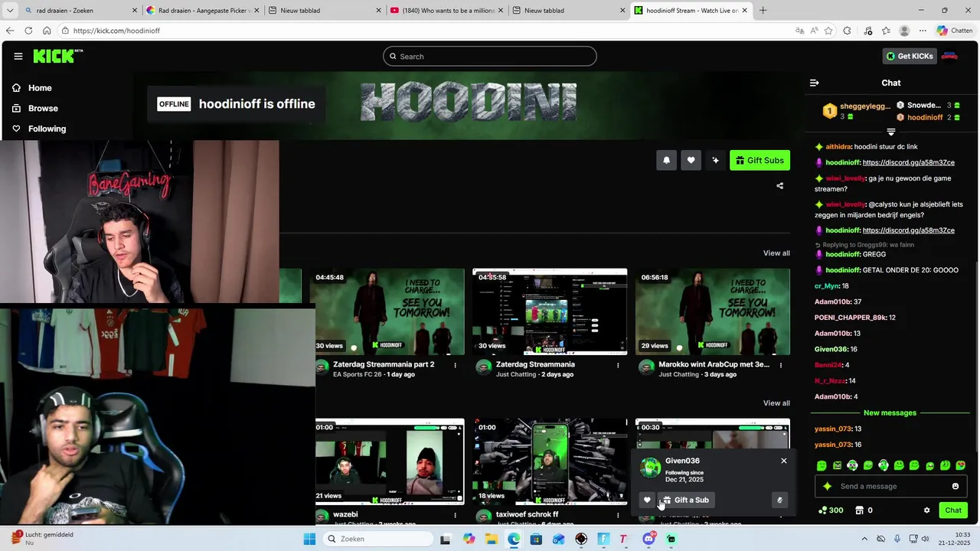This screenshot has height=551, width=980.
Task: Expand the leaderboard chevron under chat header
Action: (890, 132)
